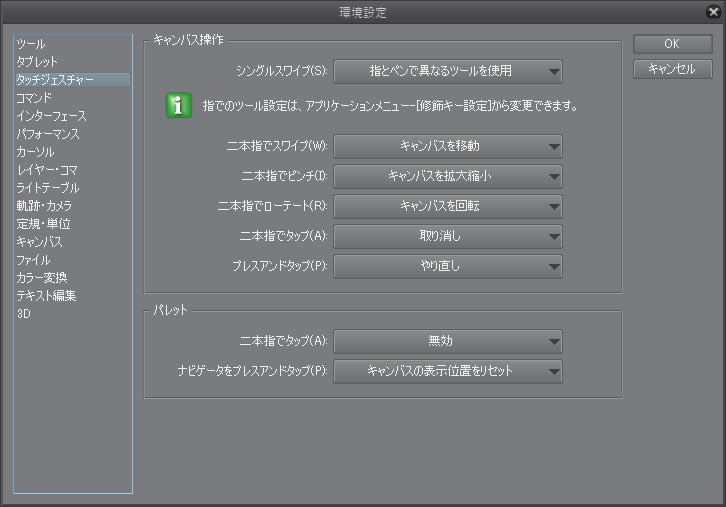Viewport: 726px width, 507px height.
Task: Go to 定規・単位 settings
Action: (43, 224)
